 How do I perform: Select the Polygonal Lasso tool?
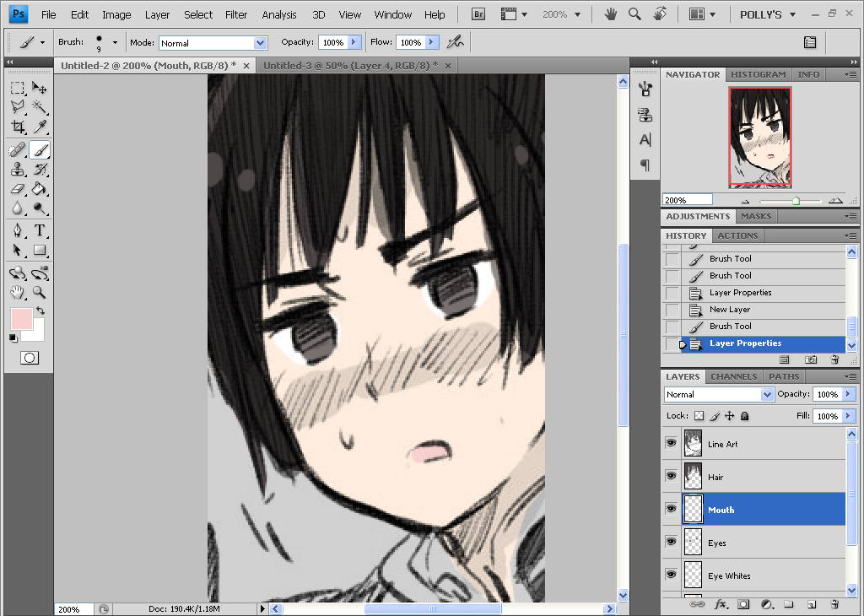18,107
